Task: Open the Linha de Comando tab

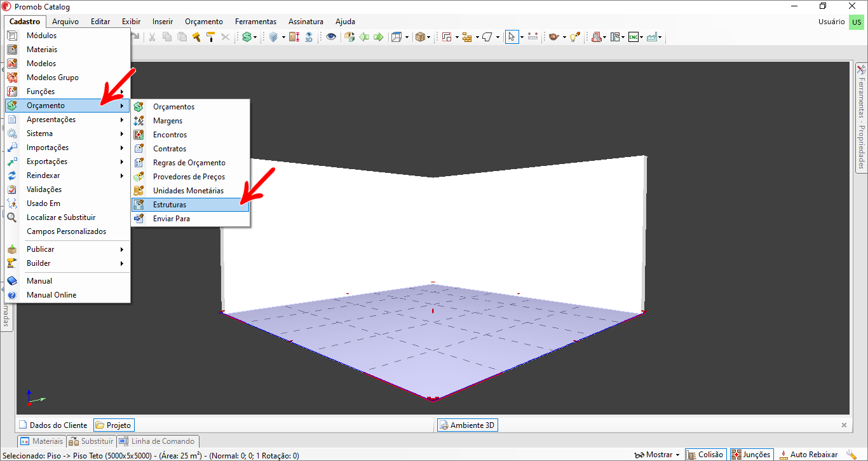Action: click(x=158, y=441)
